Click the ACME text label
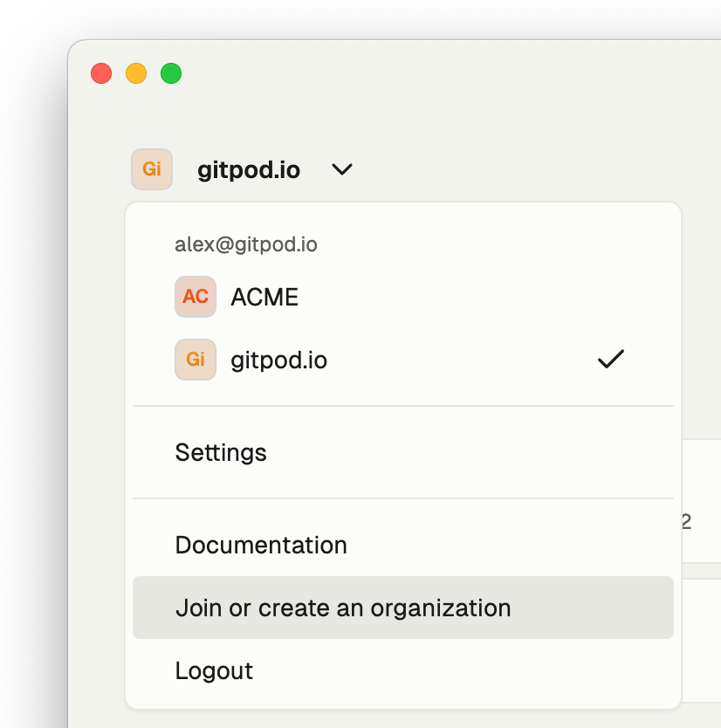The image size is (721, 728). click(x=264, y=297)
